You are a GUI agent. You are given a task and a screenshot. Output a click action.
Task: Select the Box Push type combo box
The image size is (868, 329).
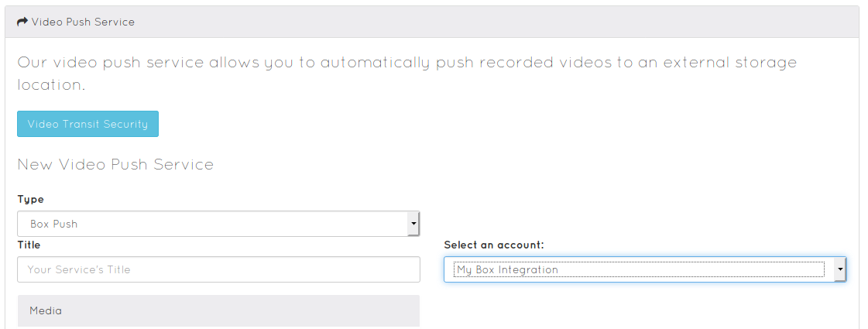point(218,224)
